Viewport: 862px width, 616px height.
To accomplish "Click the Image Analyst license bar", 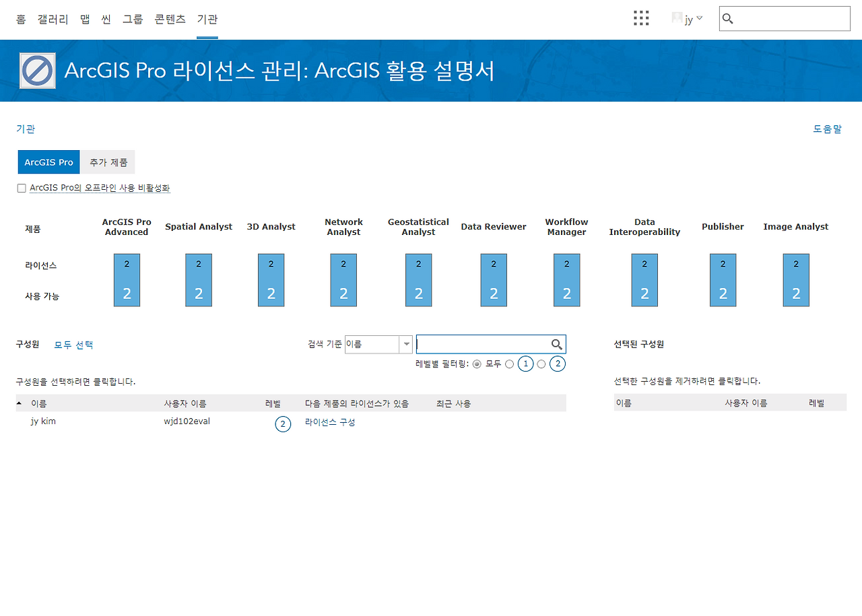I will pyautogui.click(x=796, y=280).
